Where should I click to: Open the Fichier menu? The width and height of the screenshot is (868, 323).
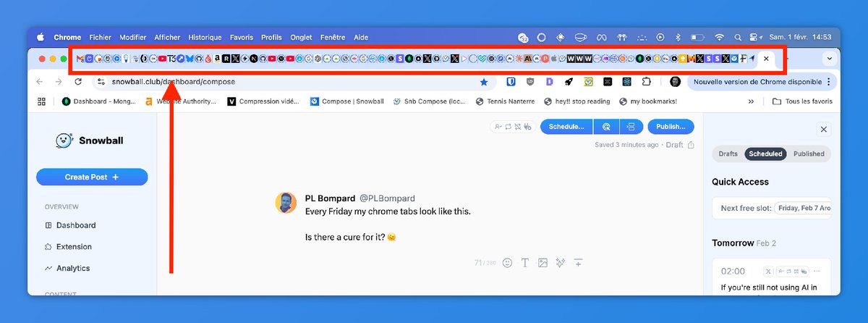tap(101, 37)
